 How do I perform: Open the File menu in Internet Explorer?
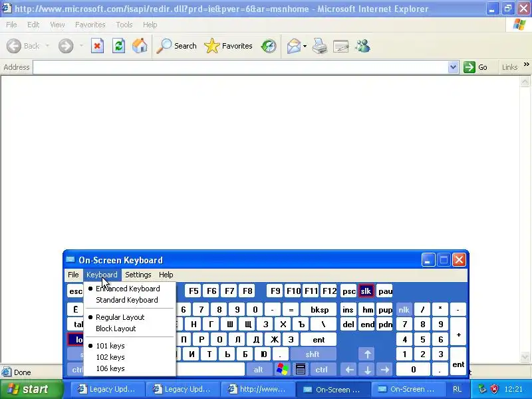(x=11, y=25)
